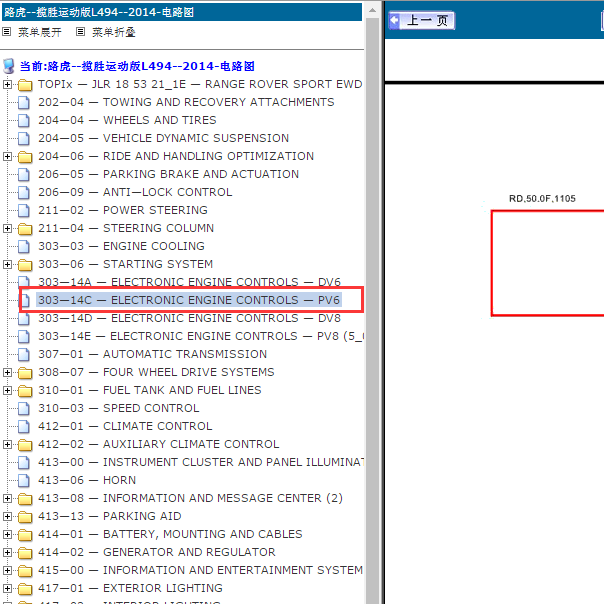Open 307-01 Automatic Transmission page
This screenshot has width=604, height=604.
153,354
